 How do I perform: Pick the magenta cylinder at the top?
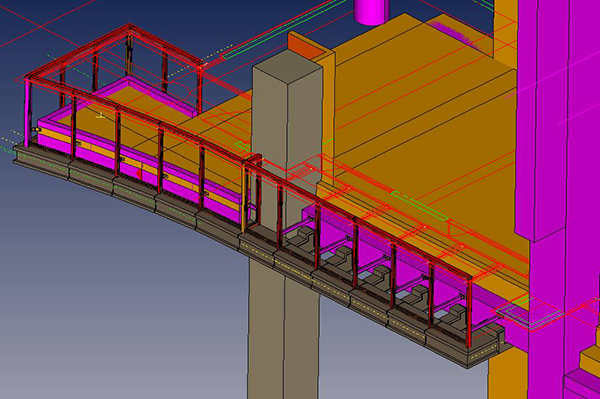(371, 11)
